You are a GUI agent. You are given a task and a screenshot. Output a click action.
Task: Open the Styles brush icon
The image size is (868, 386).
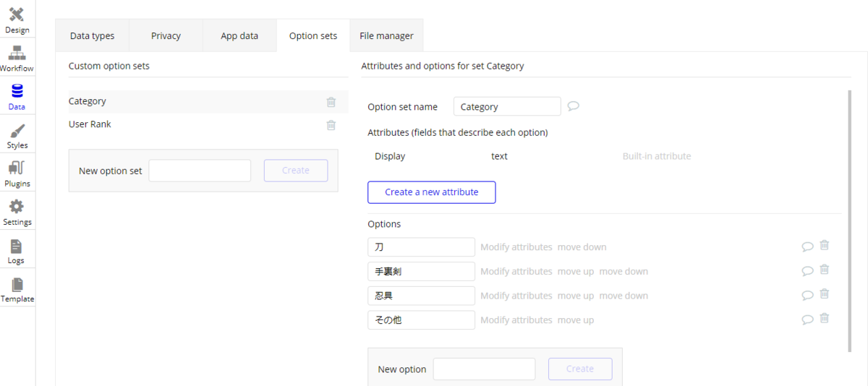17,131
